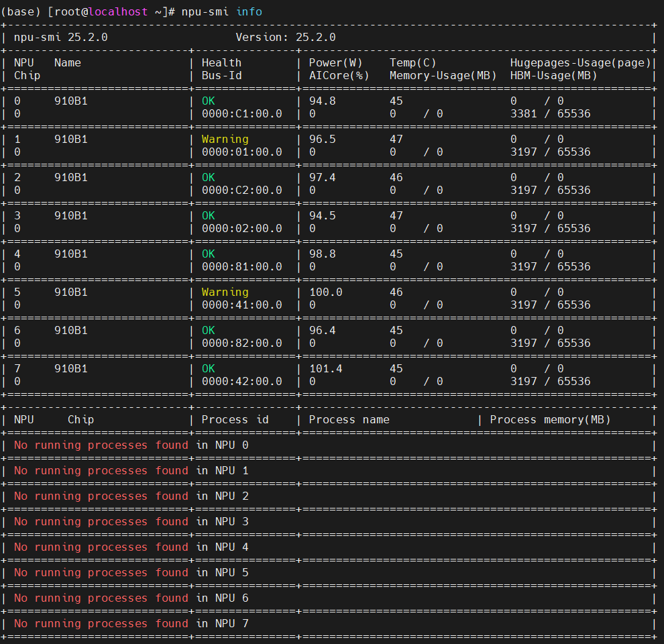Click the OK health status of NPU 6
The height and width of the screenshot is (644, 664).
209,331
